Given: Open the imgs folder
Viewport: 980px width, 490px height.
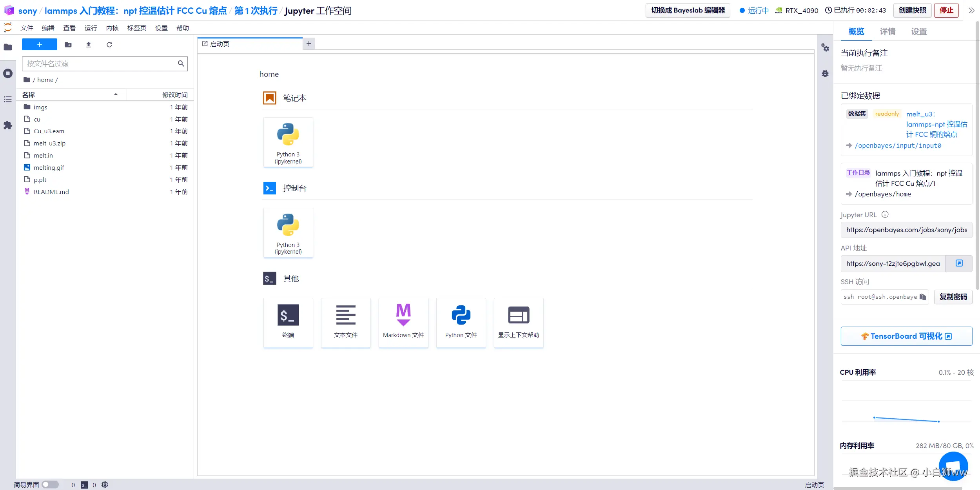Looking at the screenshot, I should point(40,107).
